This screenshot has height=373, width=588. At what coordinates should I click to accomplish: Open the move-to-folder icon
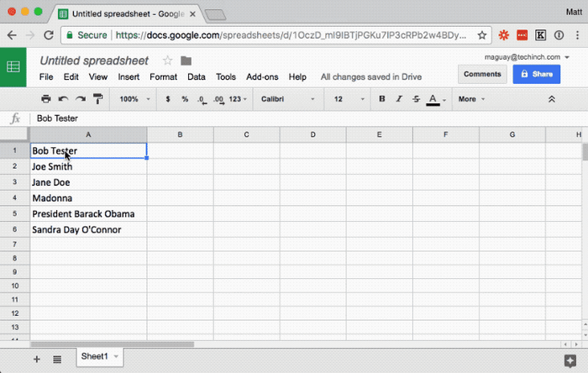[x=186, y=60]
